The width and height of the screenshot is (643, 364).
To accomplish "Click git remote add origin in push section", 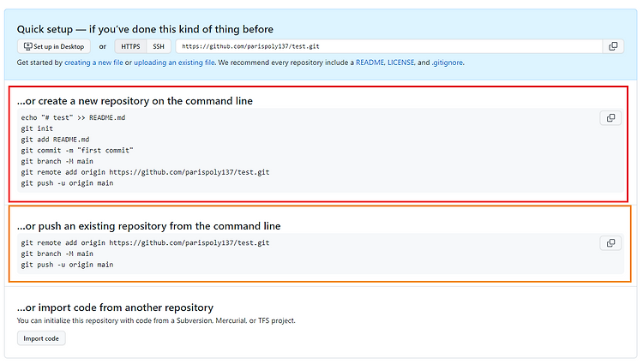I will 145,242.
